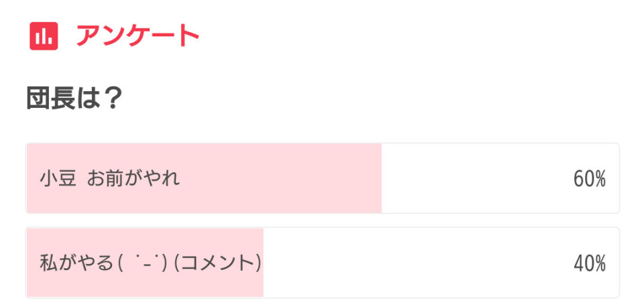Click the ア character starting the heading
The width and height of the screenshot is (644, 307).
pos(88,36)
